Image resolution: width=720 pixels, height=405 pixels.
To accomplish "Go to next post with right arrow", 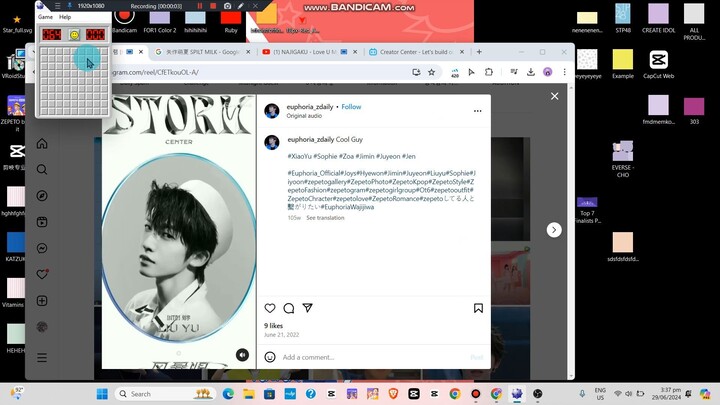I will coord(554,230).
